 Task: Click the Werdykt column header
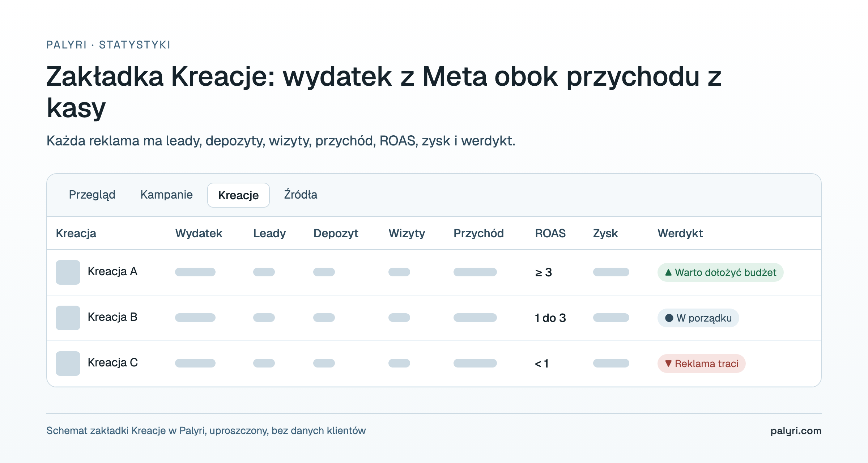click(x=680, y=233)
